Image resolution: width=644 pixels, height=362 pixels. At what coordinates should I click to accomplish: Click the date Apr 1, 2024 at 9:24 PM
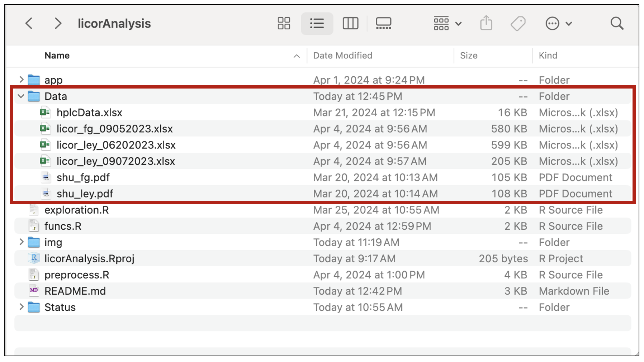click(x=369, y=80)
